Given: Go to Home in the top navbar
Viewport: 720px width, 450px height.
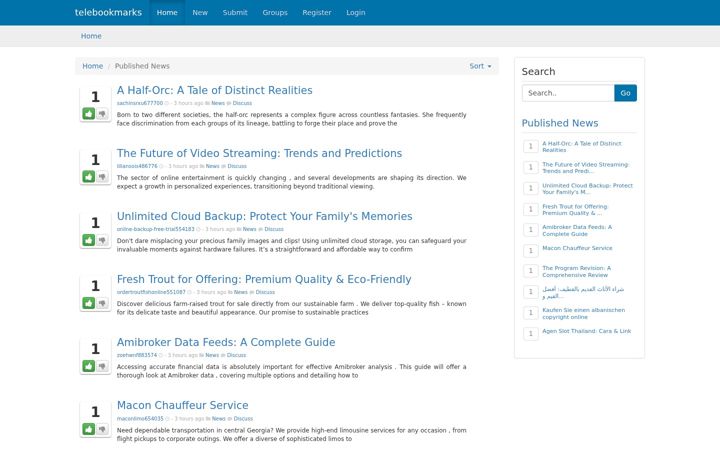Looking at the screenshot, I should click(167, 12).
